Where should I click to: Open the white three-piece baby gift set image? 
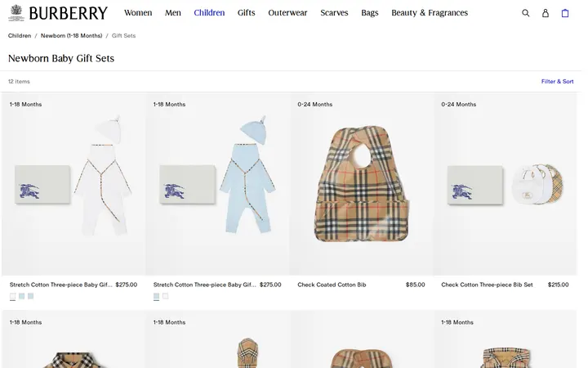(73, 184)
